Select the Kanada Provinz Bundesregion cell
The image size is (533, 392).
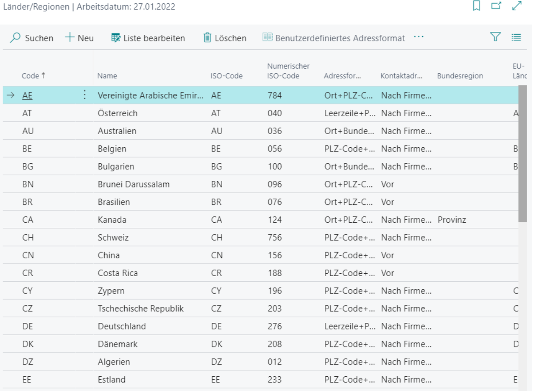(x=452, y=220)
